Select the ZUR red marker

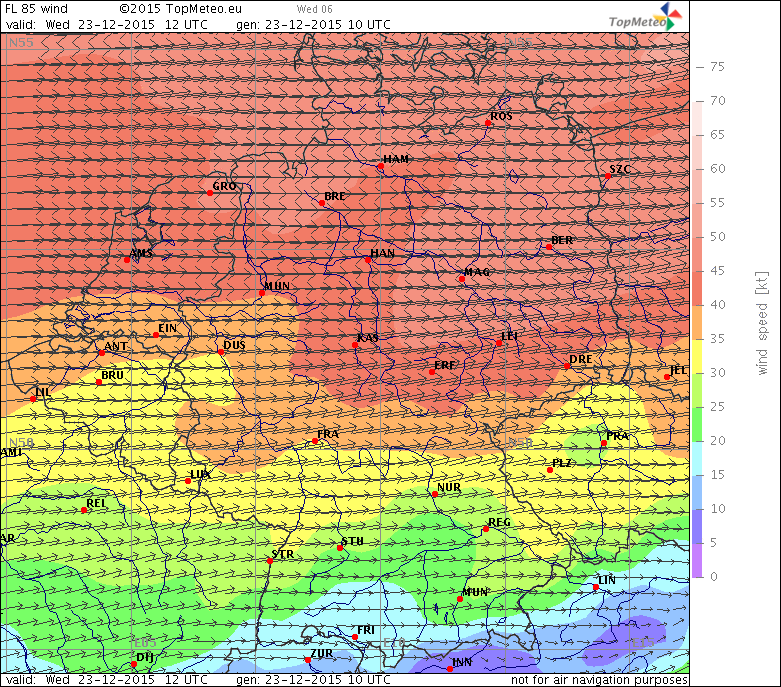coord(308,660)
